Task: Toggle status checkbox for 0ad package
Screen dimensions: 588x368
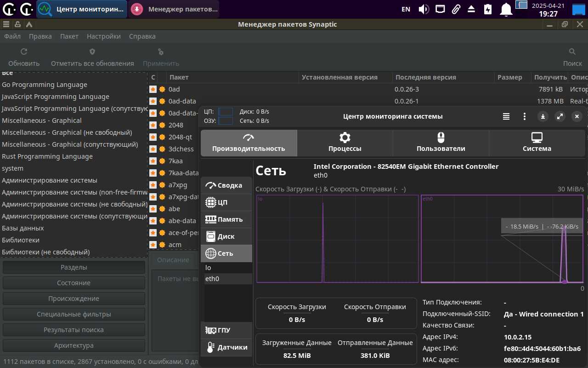Action: point(153,89)
